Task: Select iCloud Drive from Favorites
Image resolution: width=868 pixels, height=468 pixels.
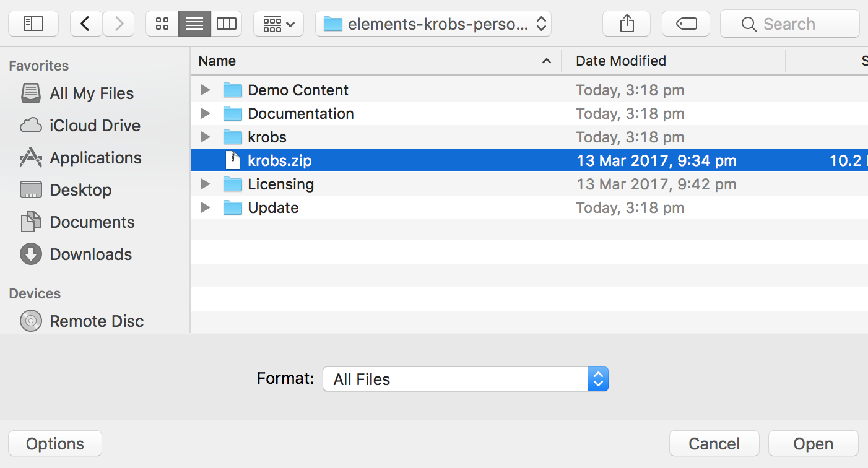Action: point(94,125)
